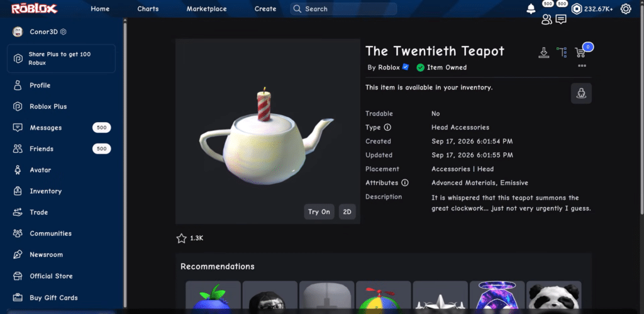
Task: Click the teapot 3D preview image
Action: coord(267,132)
